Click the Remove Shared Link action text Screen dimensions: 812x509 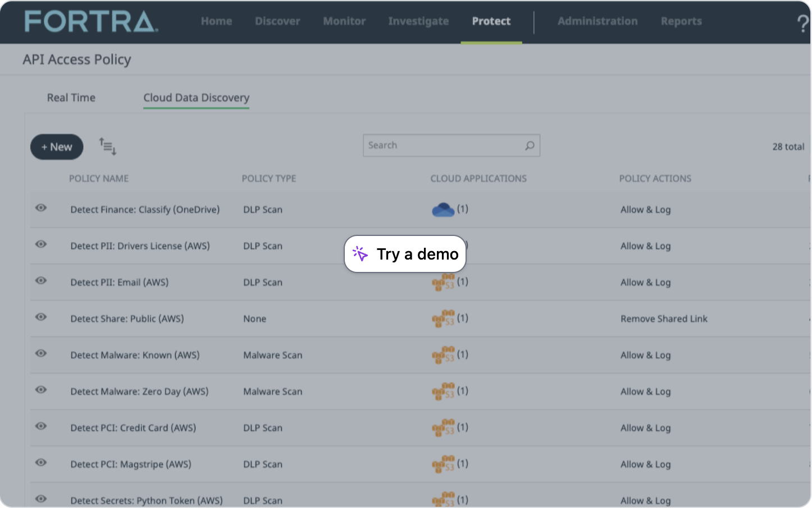click(x=664, y=319)
